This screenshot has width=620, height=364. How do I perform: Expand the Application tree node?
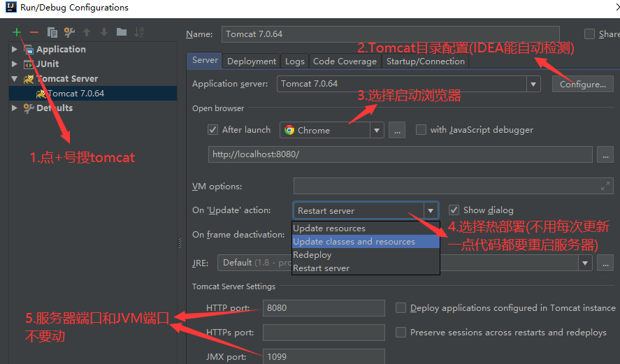[x=15, y=50]
